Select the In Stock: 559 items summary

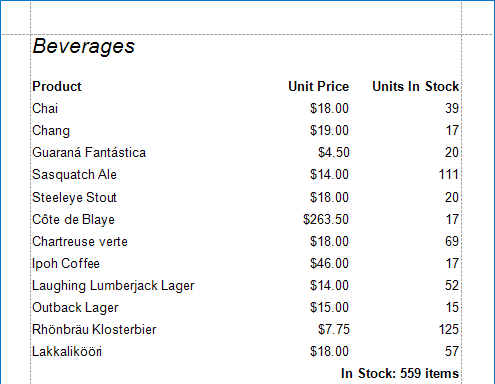pyautogui.click(x=400, y=373)
